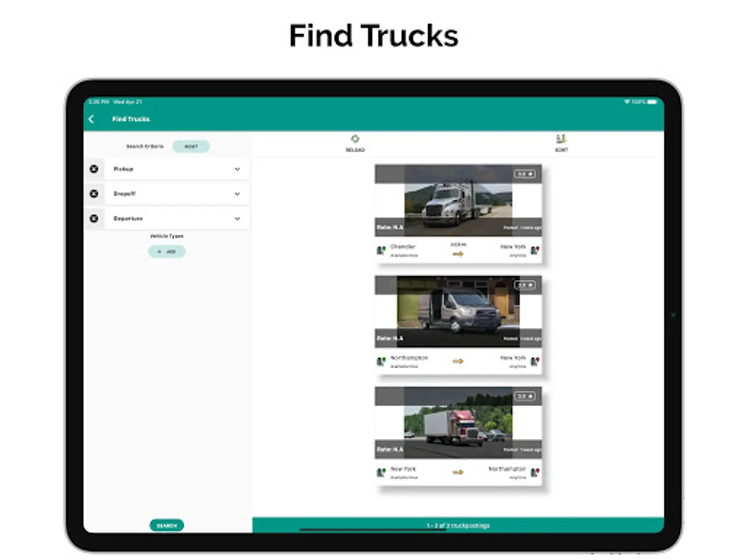
Task: Expand the Departure dropdown chevron
Action: click(x=237, y=219)
